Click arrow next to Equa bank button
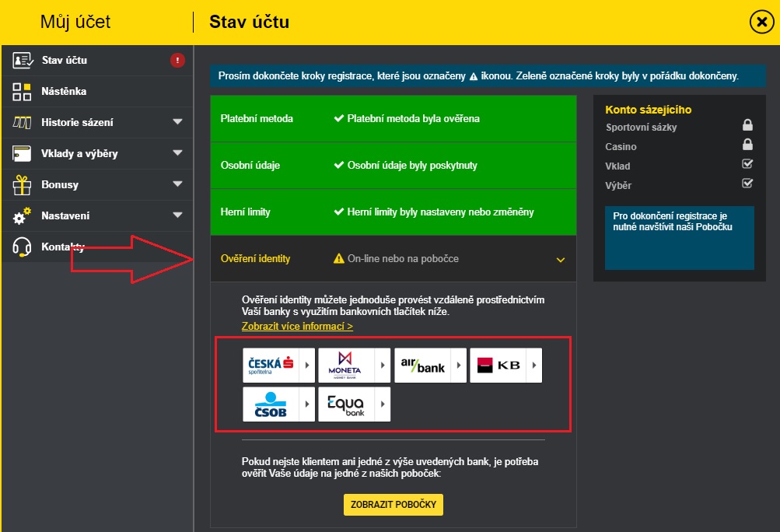 pyautogui.click(x=383, y=404)
